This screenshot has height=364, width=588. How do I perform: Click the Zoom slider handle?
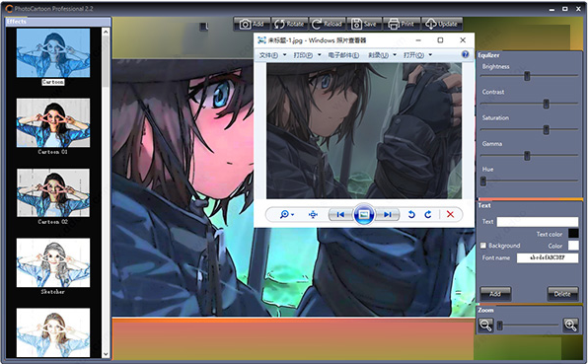pos(499,326)
